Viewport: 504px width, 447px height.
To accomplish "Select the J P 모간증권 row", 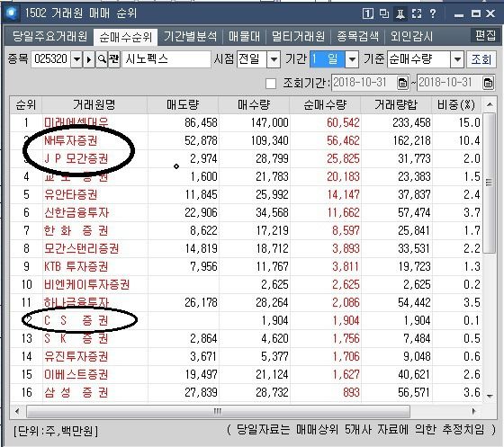I will [246, 158].
